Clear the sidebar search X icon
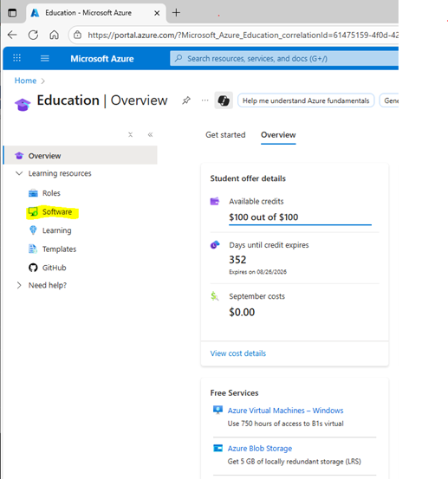The image size is (448, 479). pos(131,135)
